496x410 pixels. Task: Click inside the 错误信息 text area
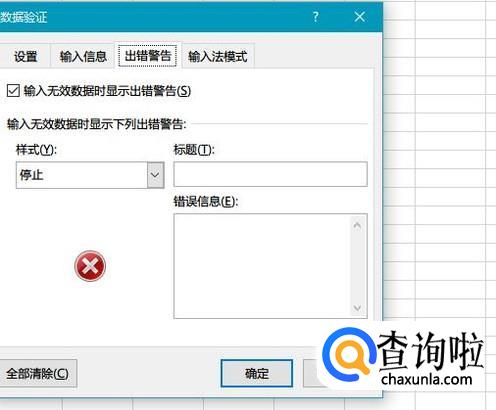point(263,266)
